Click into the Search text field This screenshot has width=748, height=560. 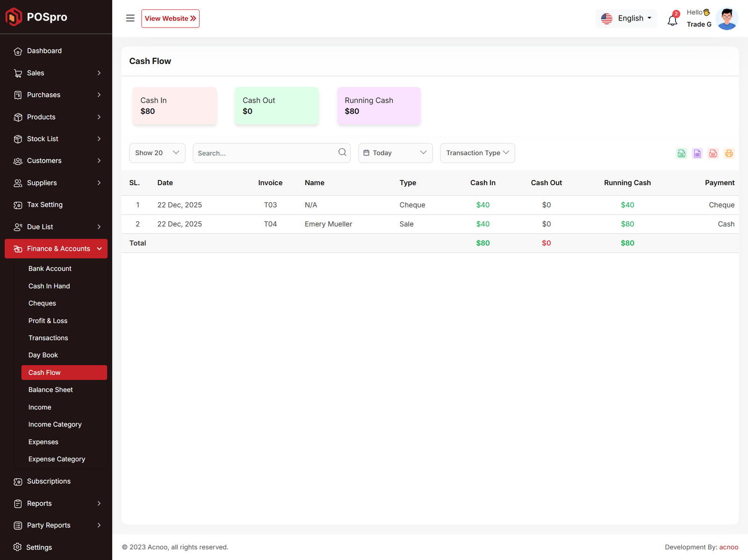pyautogui.click(x=264, y=153)
